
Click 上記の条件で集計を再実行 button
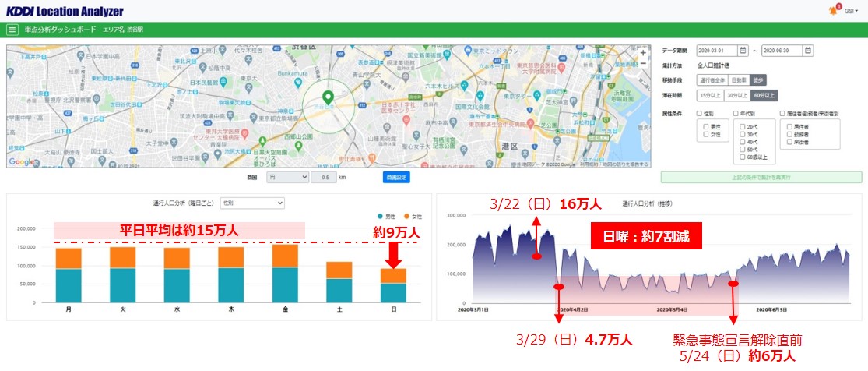pos(761,178)
